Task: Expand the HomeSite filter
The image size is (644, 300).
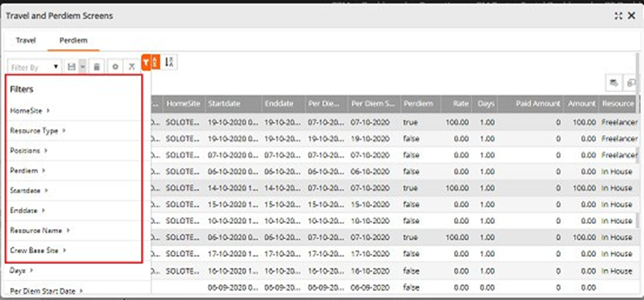Action: coord(30,111)
